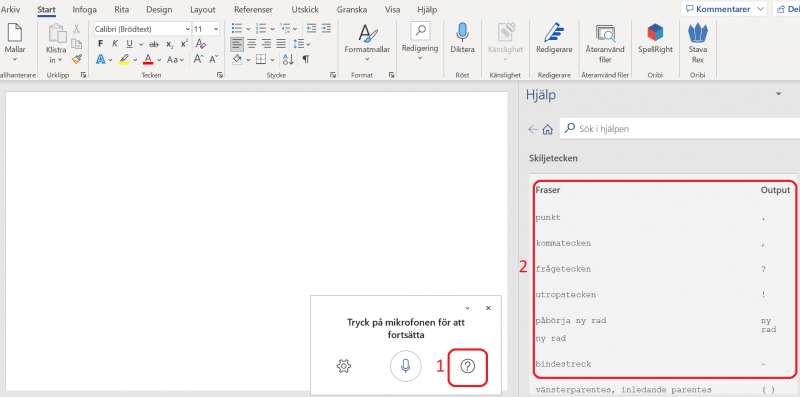The height and width of the screenshot is (397, 800).
Task: Increase paragraph indent
Action: (327, 29)
